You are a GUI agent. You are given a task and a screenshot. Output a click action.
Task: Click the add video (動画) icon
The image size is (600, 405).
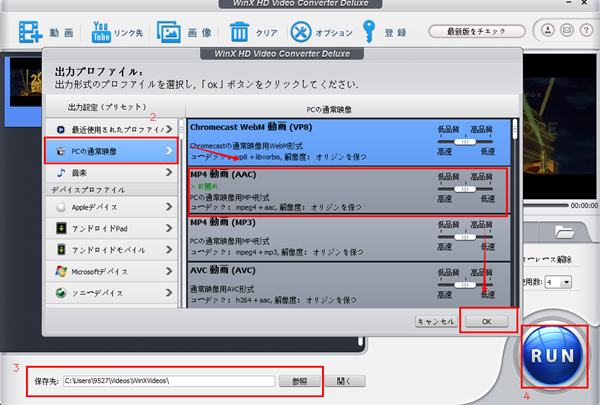pos(30,32)
